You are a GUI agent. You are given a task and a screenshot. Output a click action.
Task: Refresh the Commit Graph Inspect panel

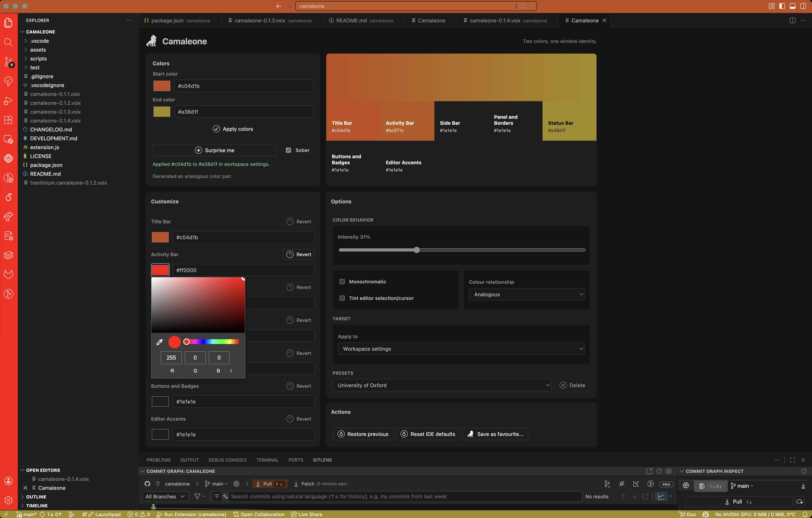click(x=804, y=471)
